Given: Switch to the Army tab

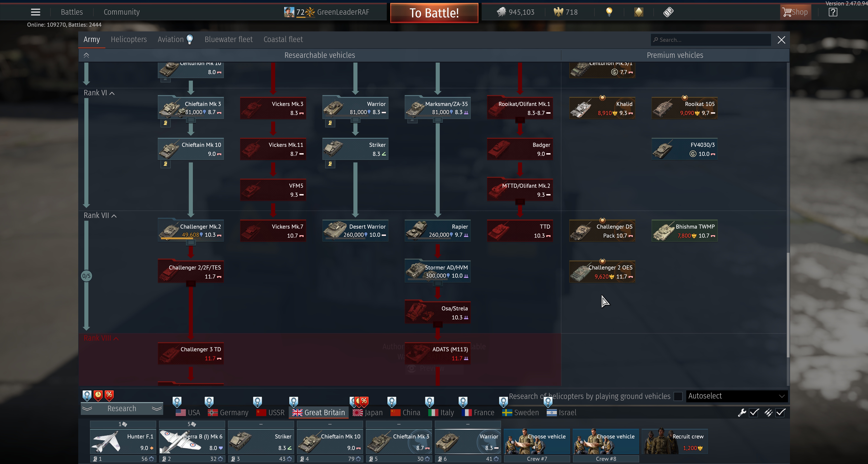Looking at the screenshot, I should coord(92,39).
